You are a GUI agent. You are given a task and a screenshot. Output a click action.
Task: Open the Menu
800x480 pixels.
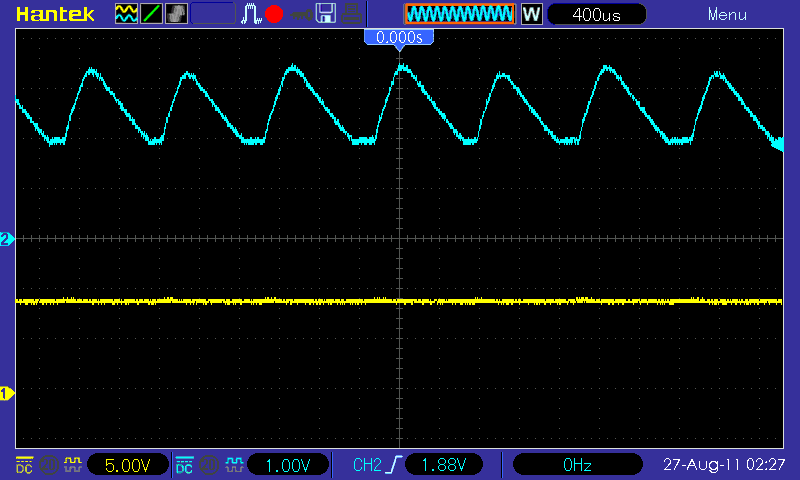click(727, 15)
